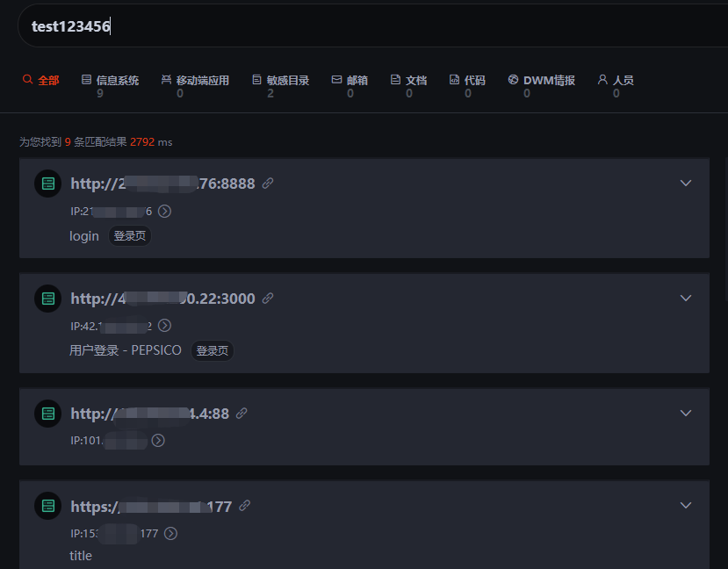The height and width of the screenshot is (569, 728).
Task: Expand the https 177 result card
Action: (685, 505)
